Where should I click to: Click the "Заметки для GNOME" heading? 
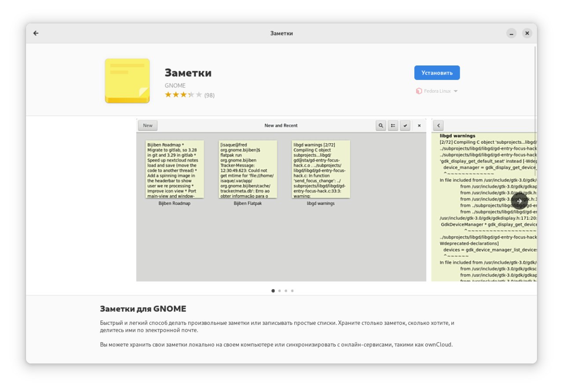click(143, 309)
